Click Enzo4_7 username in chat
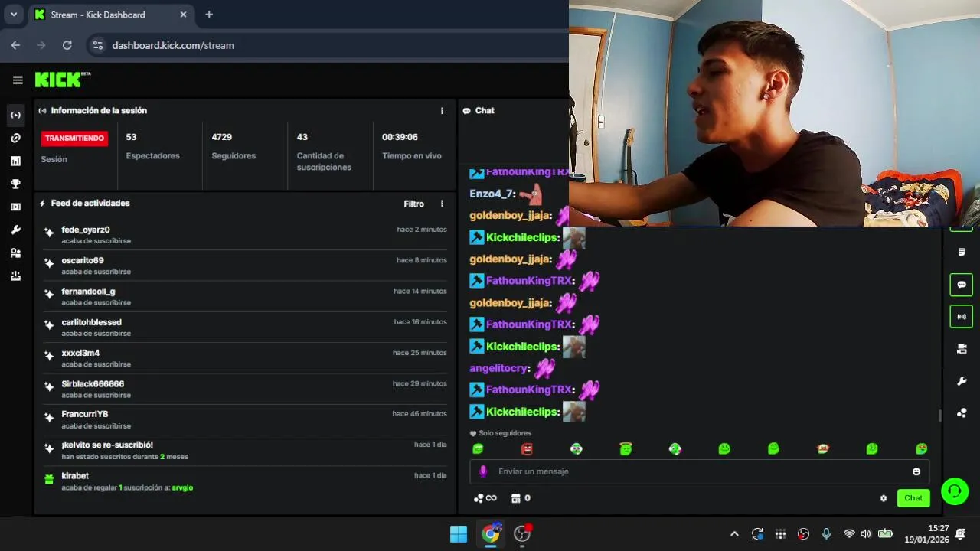This screenshot has width=980, height=551. [492, 194]
